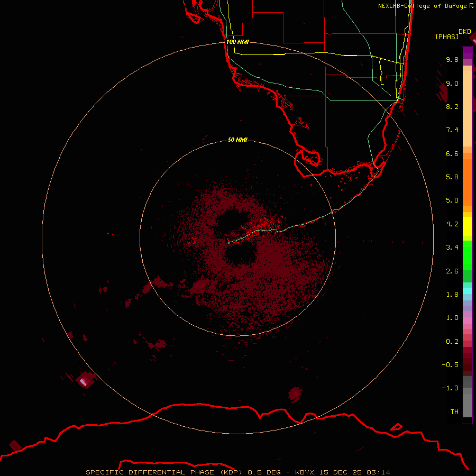Click the 100 NMI range ring label
476x476 pixels.
click(x=237, y=42)
